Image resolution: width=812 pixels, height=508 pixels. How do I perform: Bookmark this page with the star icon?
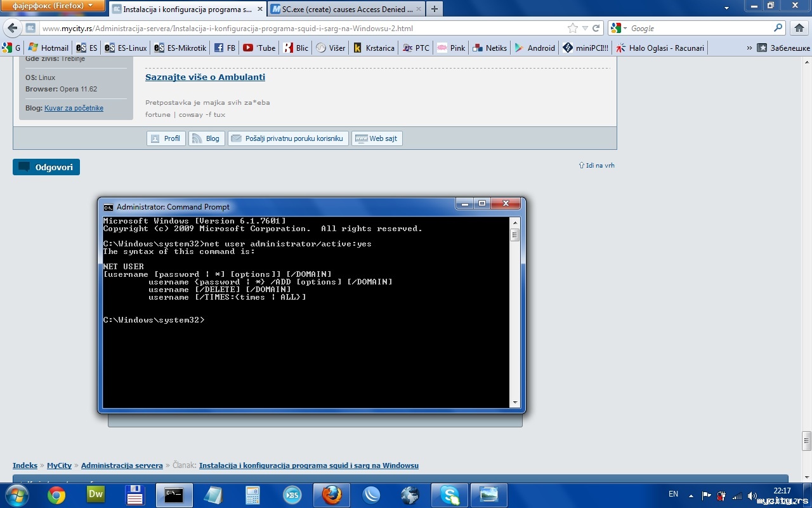(573, 29)
